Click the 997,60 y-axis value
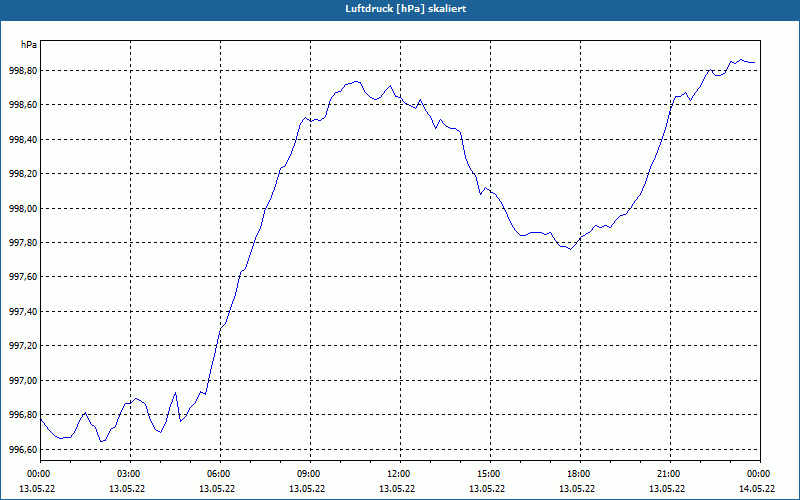800x500 pixels. (x=23, y=277)
